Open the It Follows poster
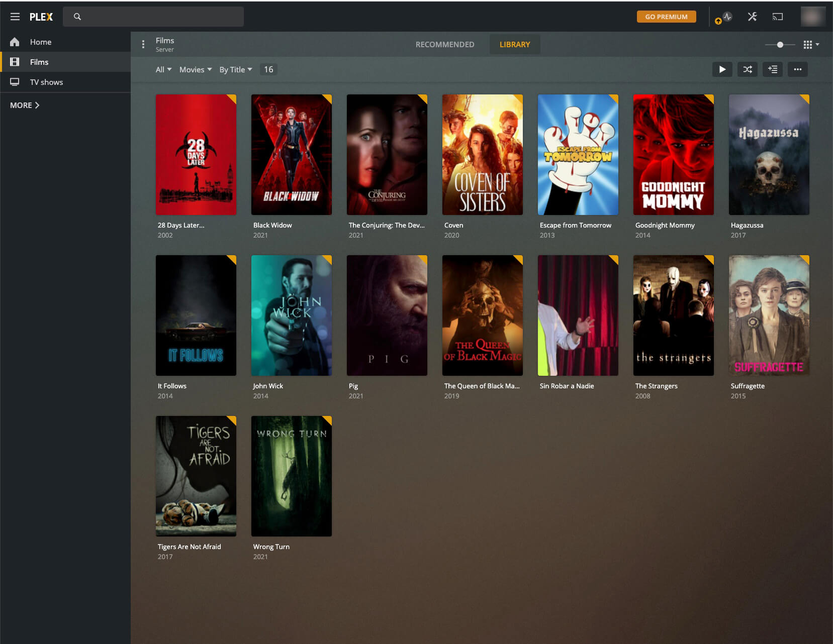Image resolution: width=833 pixels, height=644 pixels. coord(196,315)
